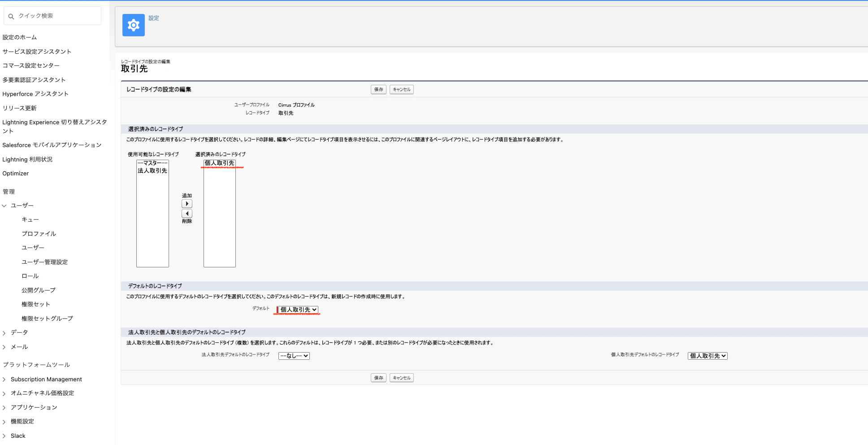Open サービス設定アシスタント

[x=37, y=52]
